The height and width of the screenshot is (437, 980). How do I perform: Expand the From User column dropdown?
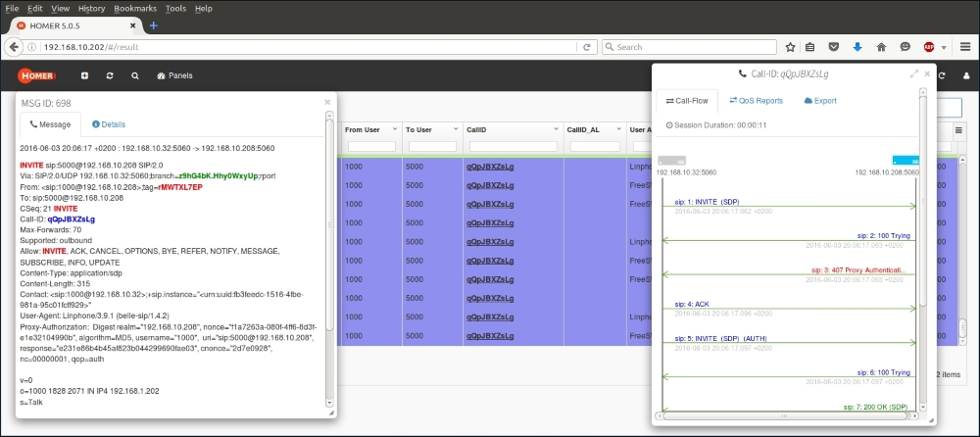tap(394, 129)
